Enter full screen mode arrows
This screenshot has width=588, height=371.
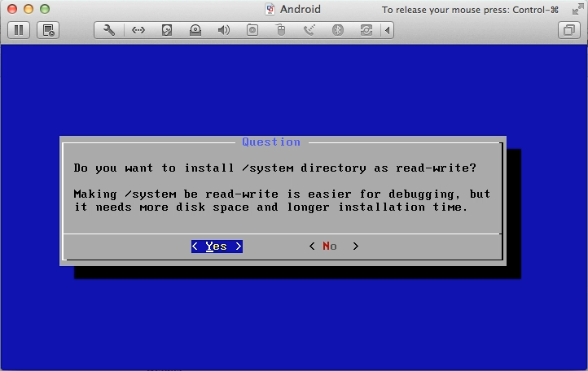pyautogui.click(x=578, y=9)
